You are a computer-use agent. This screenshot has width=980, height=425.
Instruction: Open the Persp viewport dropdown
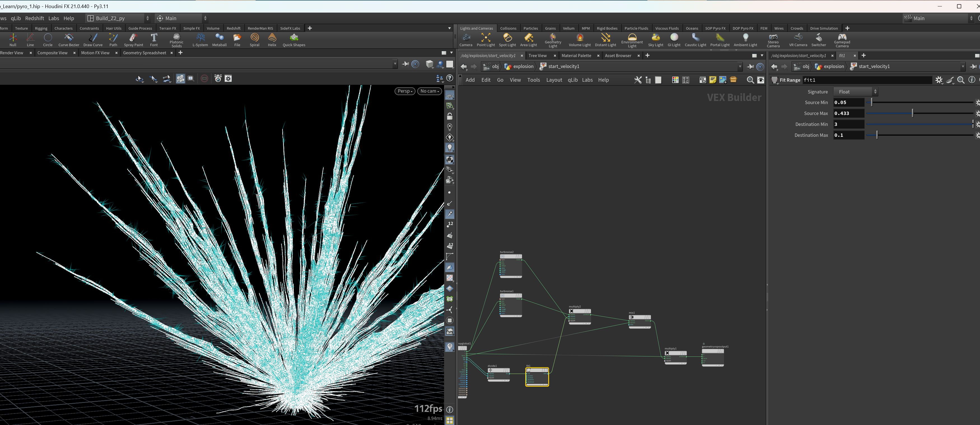[405, 91]
